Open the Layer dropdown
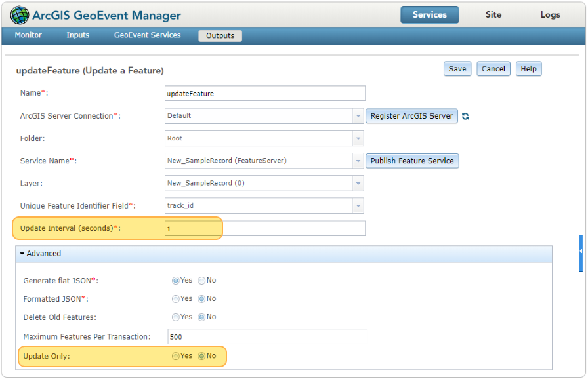 point(358,184)
